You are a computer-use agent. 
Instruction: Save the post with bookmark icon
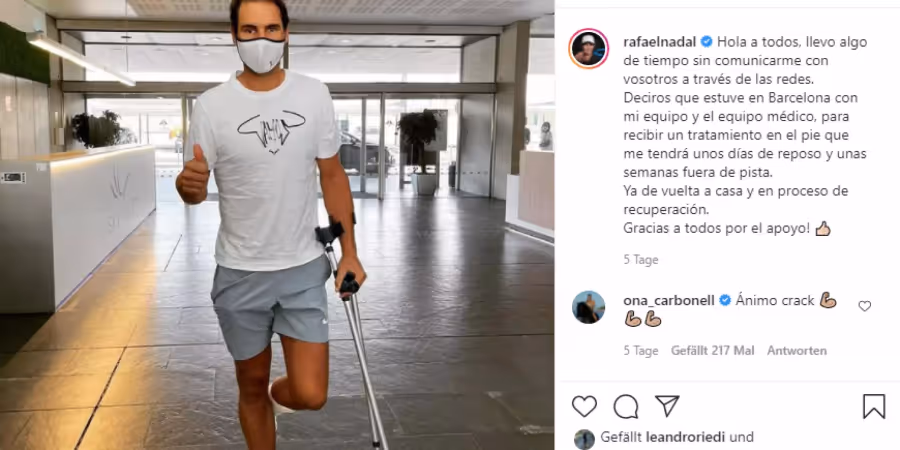[x=874, y=406]
